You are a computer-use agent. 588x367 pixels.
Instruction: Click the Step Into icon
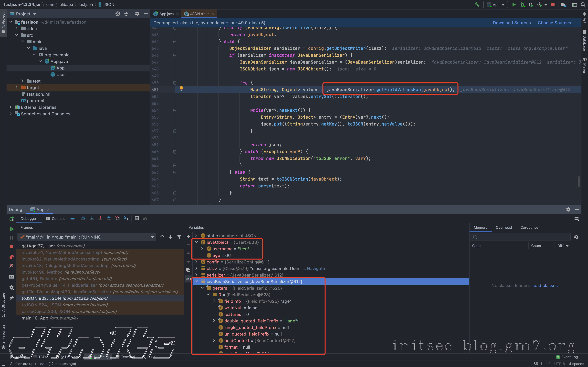coord(92,218)
